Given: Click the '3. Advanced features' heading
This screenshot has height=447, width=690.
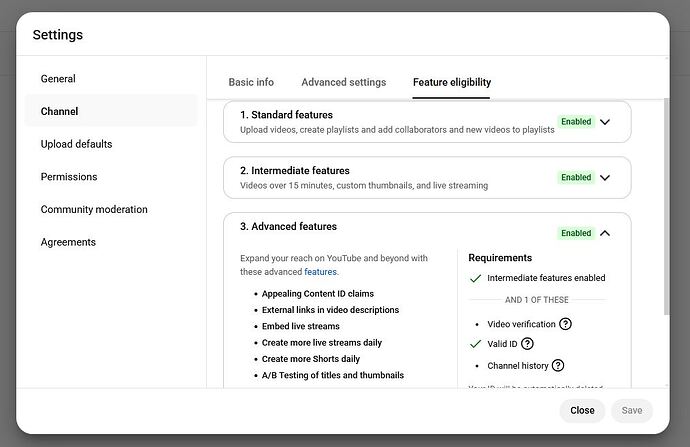Looking at the screenshot, I should pyautogui.click(x=288, y=227).
